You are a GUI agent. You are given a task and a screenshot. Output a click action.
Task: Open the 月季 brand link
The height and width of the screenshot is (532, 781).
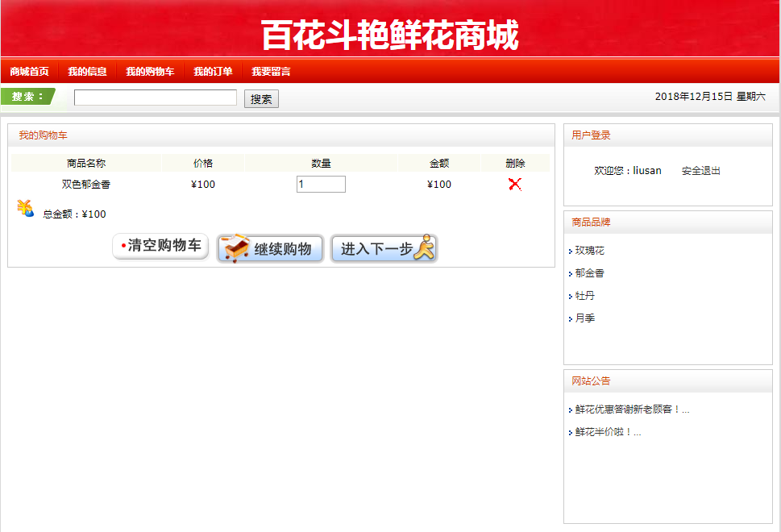(x=585, y=318)
